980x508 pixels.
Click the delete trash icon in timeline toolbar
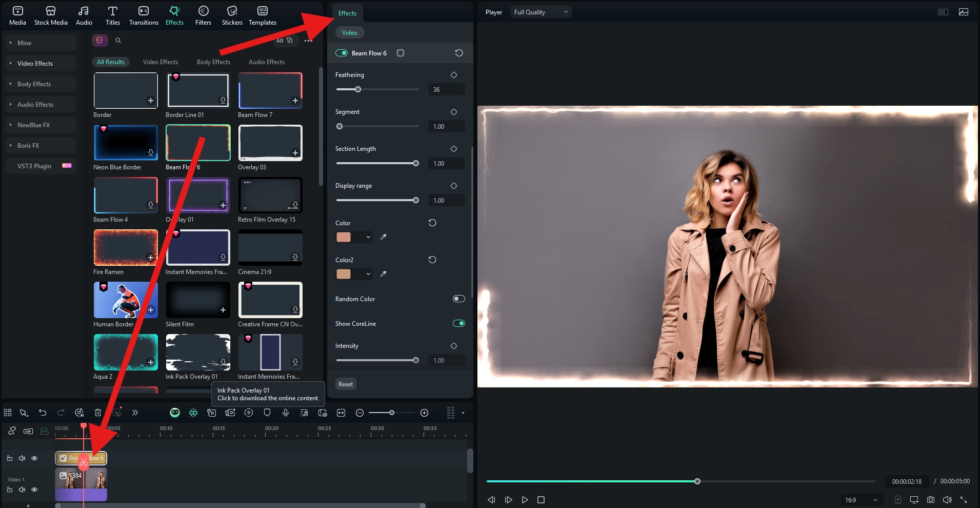pyautogui.click(x=98, y=413)
